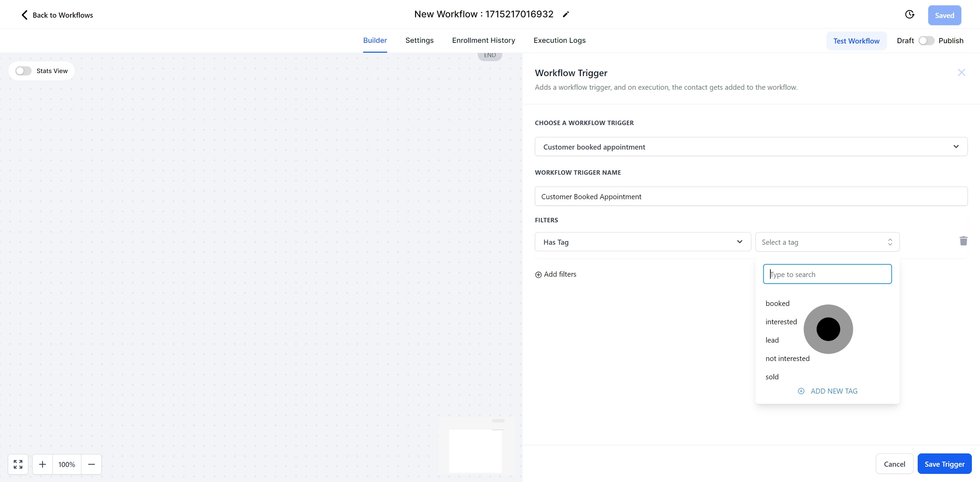Zoom out with the minus icon
Viewport: 980px width, 482px height.
pos(91,464)
